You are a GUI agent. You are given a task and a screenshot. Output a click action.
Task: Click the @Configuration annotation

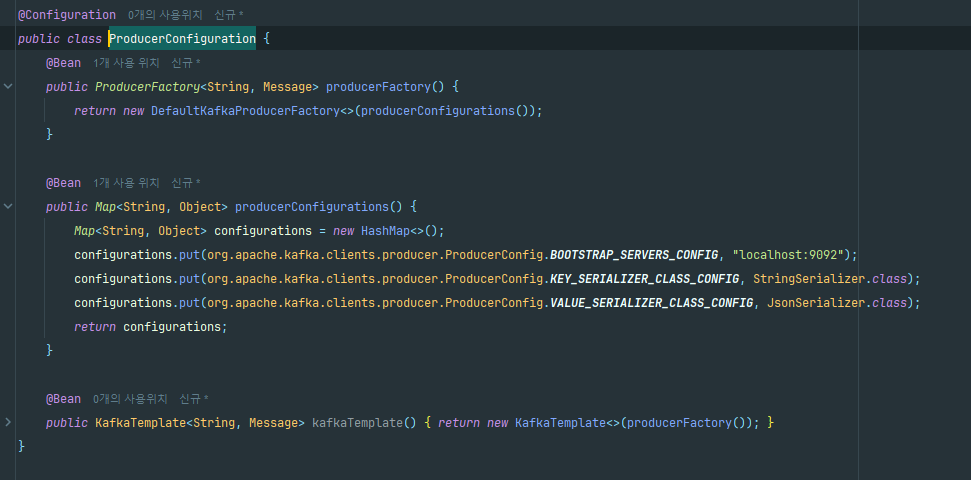tap(67, 15)
